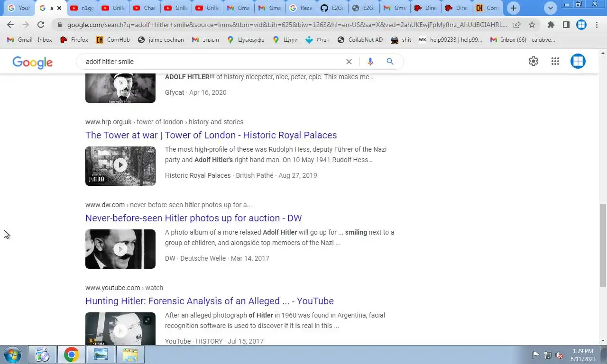Open Google account avatar
The image size is (607, 364).
pos(578,61)
